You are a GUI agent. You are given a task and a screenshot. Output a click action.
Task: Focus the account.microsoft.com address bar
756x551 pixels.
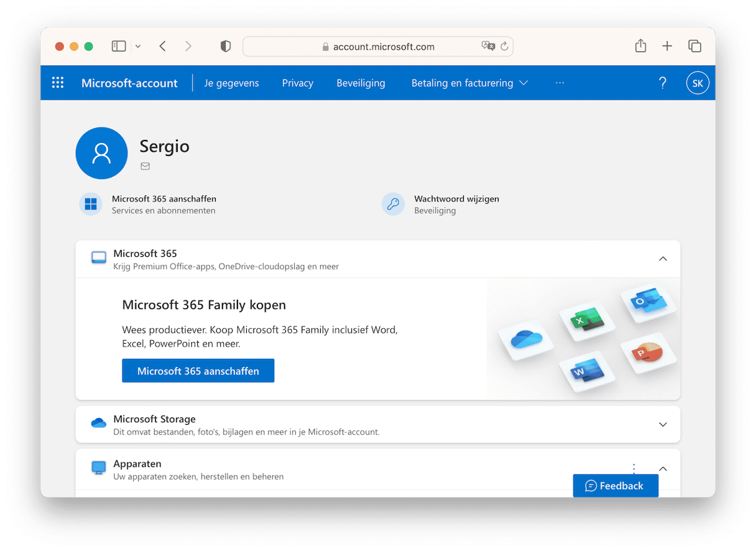(x=378, y=46)
